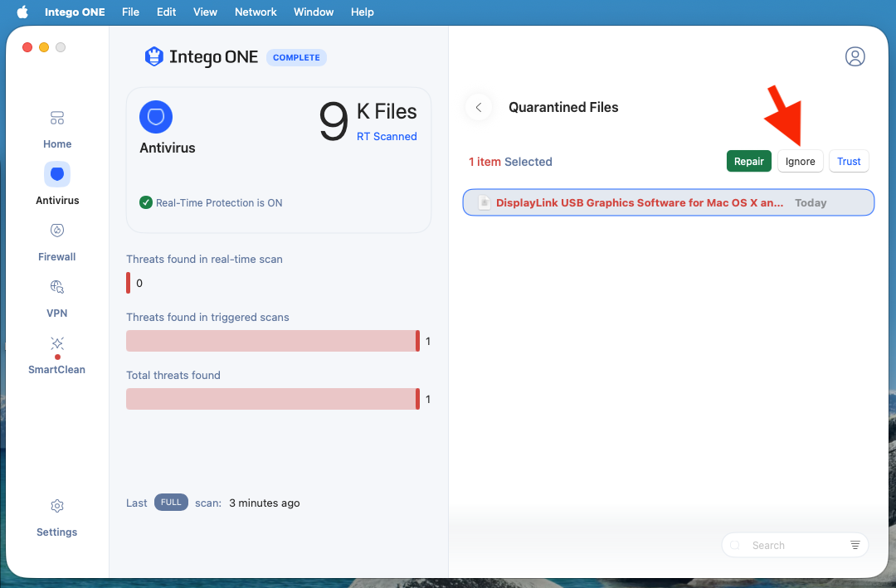Click the RT Scanned link
896x588 pixels.
coord(387,137)
